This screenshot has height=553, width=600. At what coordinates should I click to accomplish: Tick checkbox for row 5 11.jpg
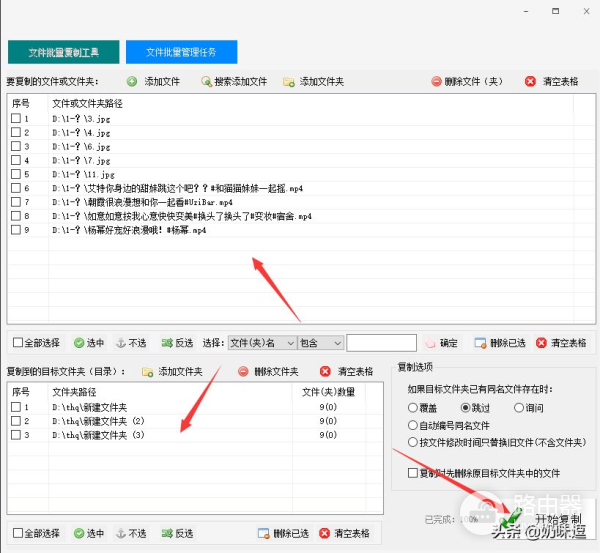pyautogui.click(x=16, y=174)
